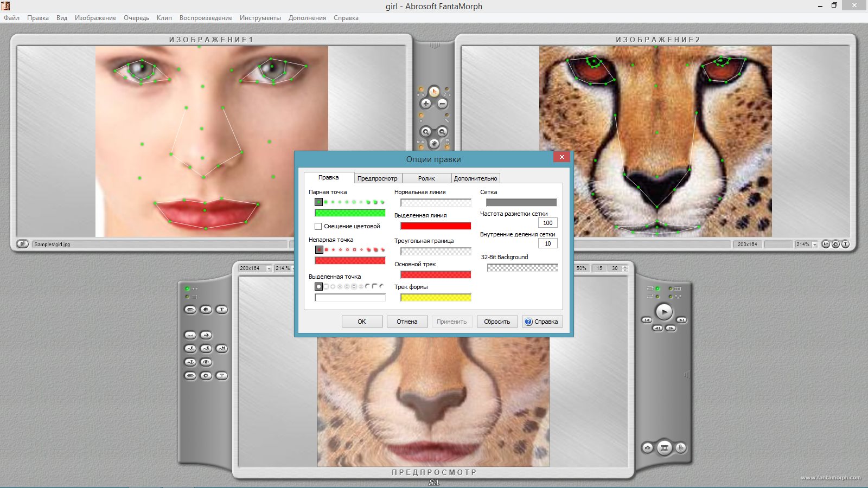Image resolution: width=868 pixels, height=488 pixels.
Task: Toggle the unlit LED below the green one in the left panel
Action: [x=187, y=297]
